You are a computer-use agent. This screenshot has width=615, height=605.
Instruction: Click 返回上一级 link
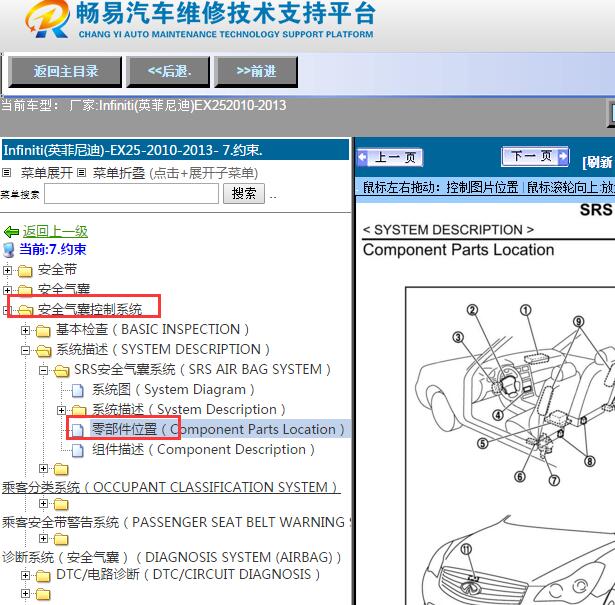coord(55,231)
